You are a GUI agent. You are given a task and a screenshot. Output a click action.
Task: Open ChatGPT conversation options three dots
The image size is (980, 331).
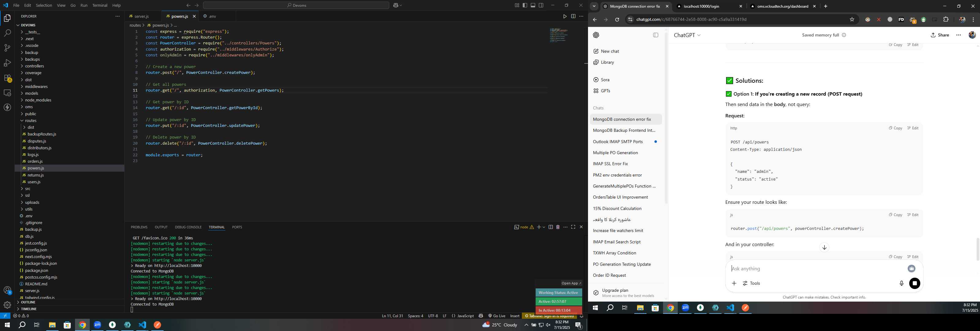[958, 35]
